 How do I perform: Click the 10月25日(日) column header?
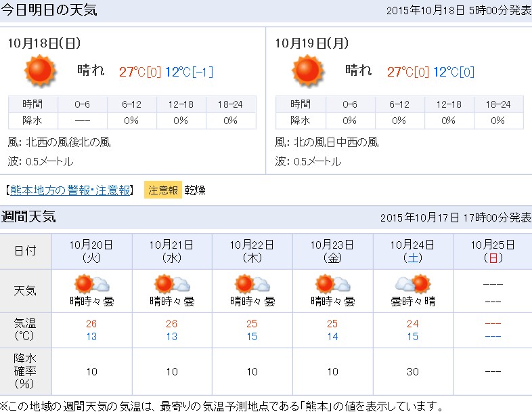(x=491, y=251)
